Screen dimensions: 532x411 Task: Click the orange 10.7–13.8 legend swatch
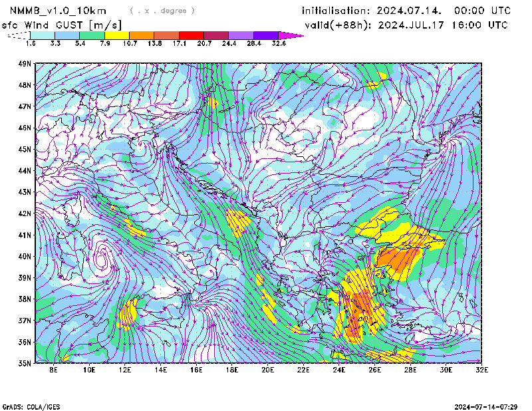click(x=142, y=35)
